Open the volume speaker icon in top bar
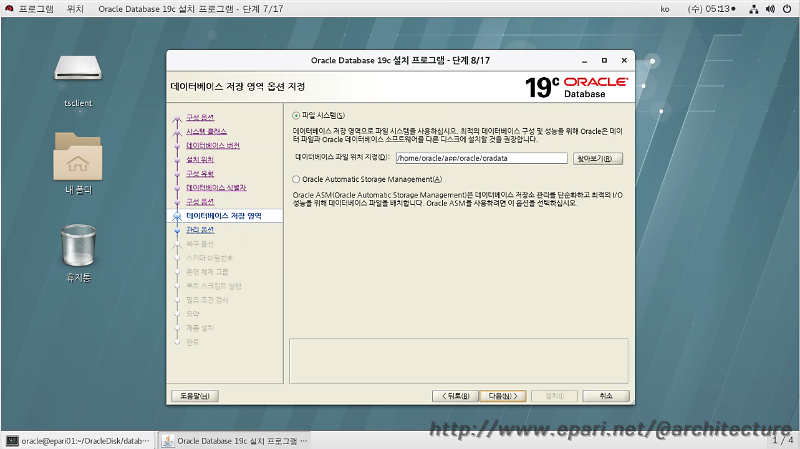Screen dimensions: 800x449 coord(770,9)
